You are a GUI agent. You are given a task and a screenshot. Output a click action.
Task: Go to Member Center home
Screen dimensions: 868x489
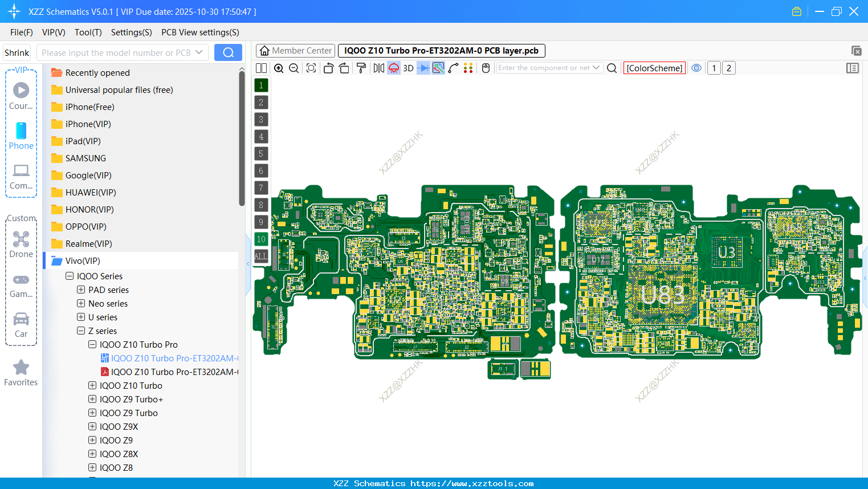[x=296, y=51]
